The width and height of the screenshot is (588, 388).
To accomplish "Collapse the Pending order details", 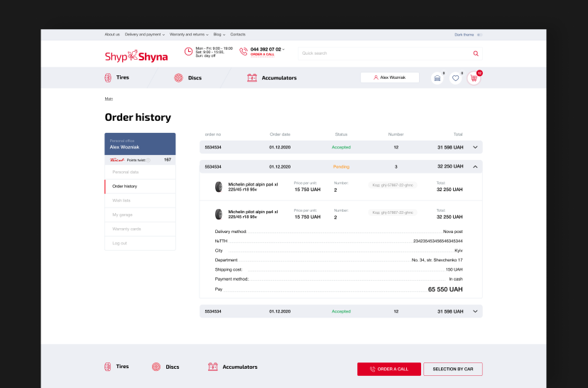I will pos(476,166).
